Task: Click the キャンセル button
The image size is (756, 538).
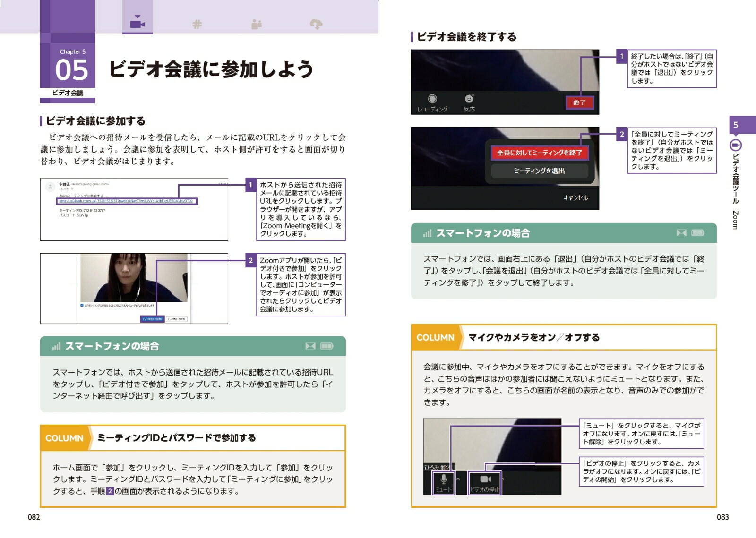Action: point(576,198)
